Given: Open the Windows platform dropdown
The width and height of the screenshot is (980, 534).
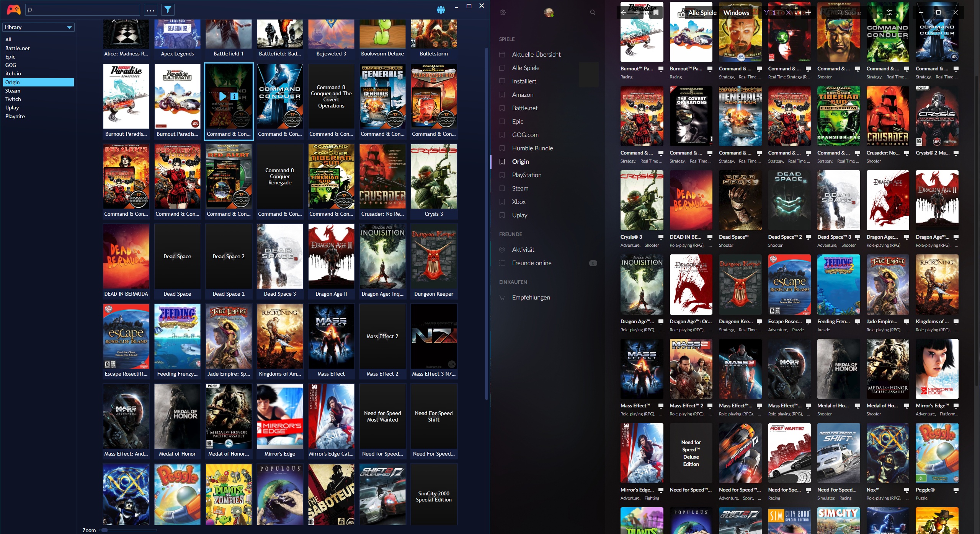Looking at the screenshot, I should point(736,13).
